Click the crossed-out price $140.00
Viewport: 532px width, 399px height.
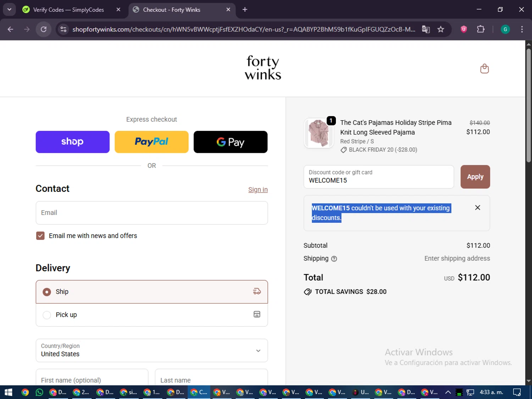pyautogui.click(x=480, y=123)
